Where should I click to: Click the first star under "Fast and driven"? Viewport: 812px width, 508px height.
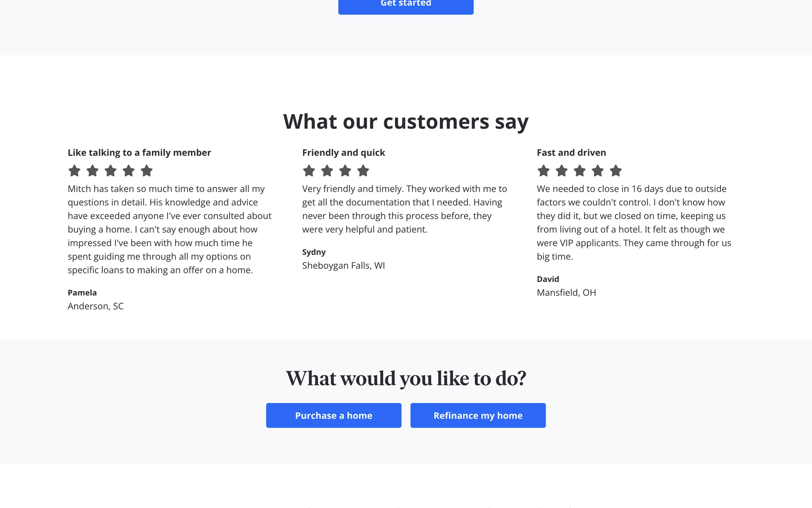pyautogui.click(x=543, y=171)
